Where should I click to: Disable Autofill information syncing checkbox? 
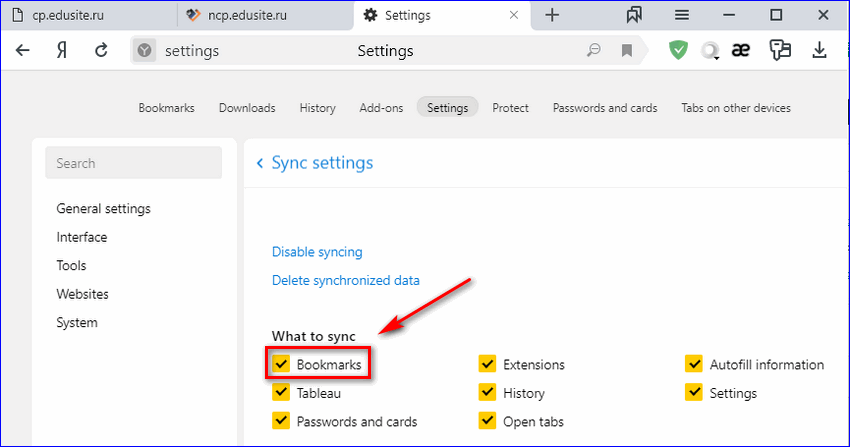coord(694,364)
